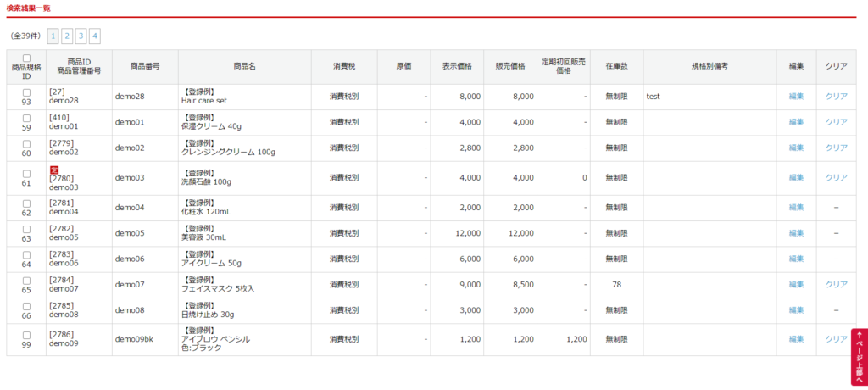Clear the 保湿クリーム 40g row
This screenshot has width=868, height=390.
click(x=836, y=122)
